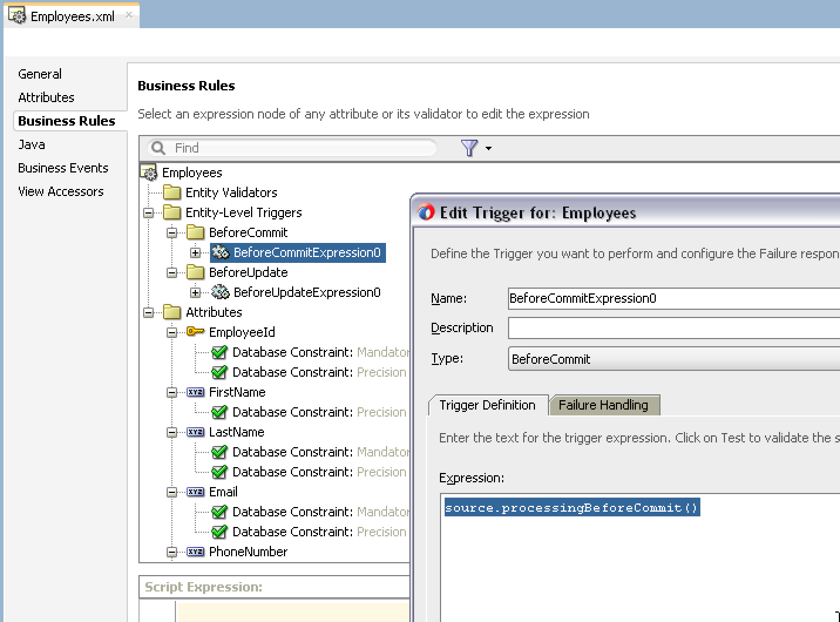840x622 pixels.
Task: Collapse the LastName attribute node
Action: coord(172,432)
